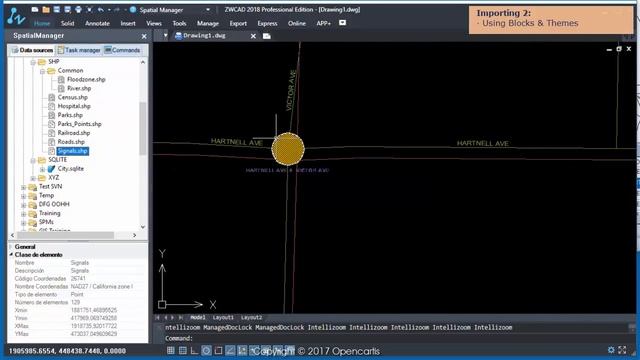Image resolution: width=640 pixels, height=360 pixels.
Task: Expand the Training folder
Action: point(24,213)
